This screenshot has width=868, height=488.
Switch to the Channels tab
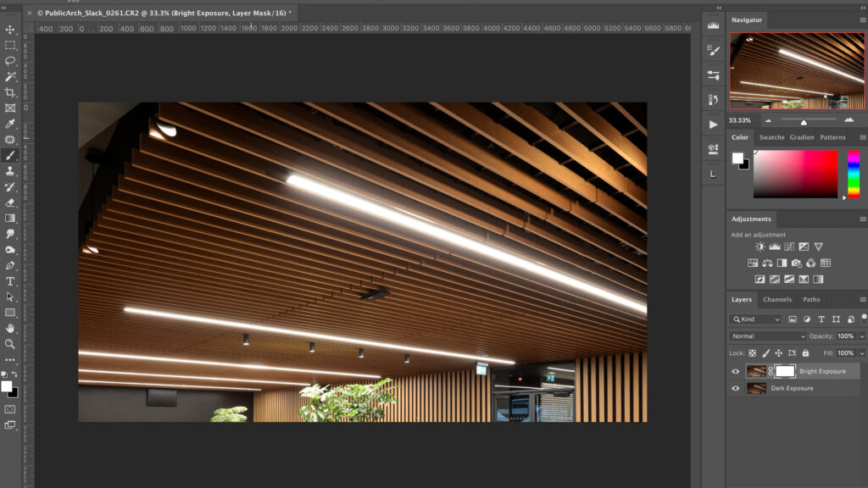776,299
